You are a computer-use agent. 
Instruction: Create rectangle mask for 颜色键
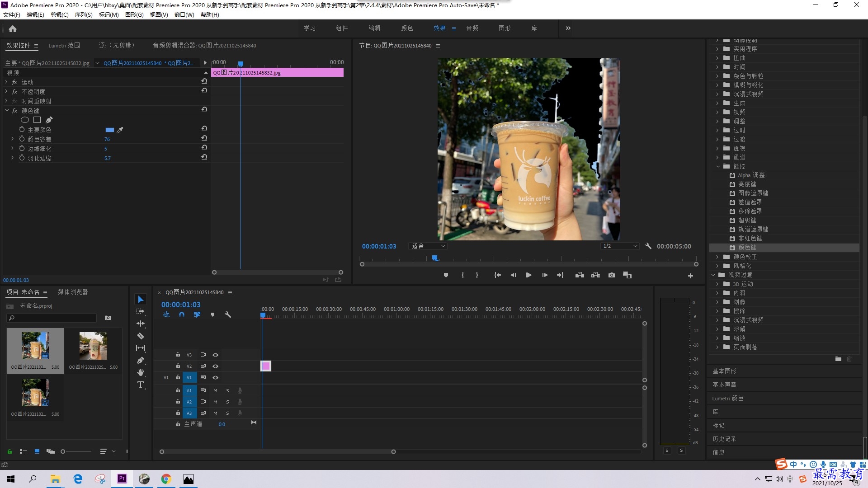click(37, 120)
